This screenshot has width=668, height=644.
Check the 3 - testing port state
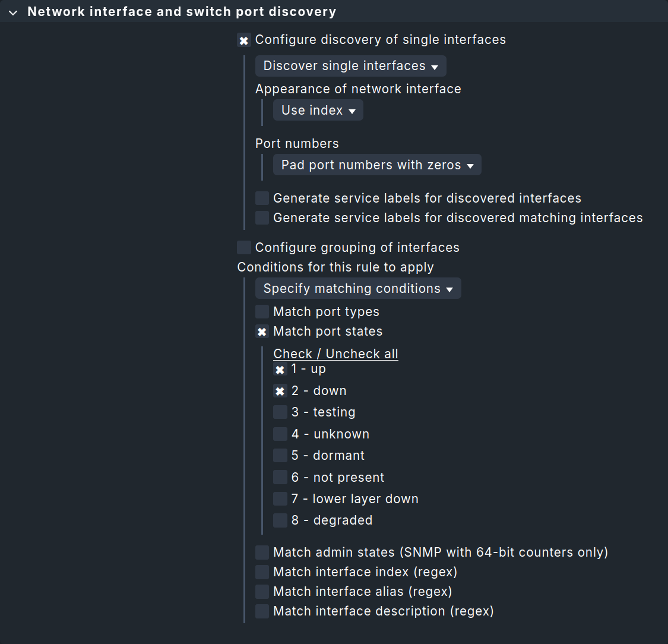click(280, 412)
